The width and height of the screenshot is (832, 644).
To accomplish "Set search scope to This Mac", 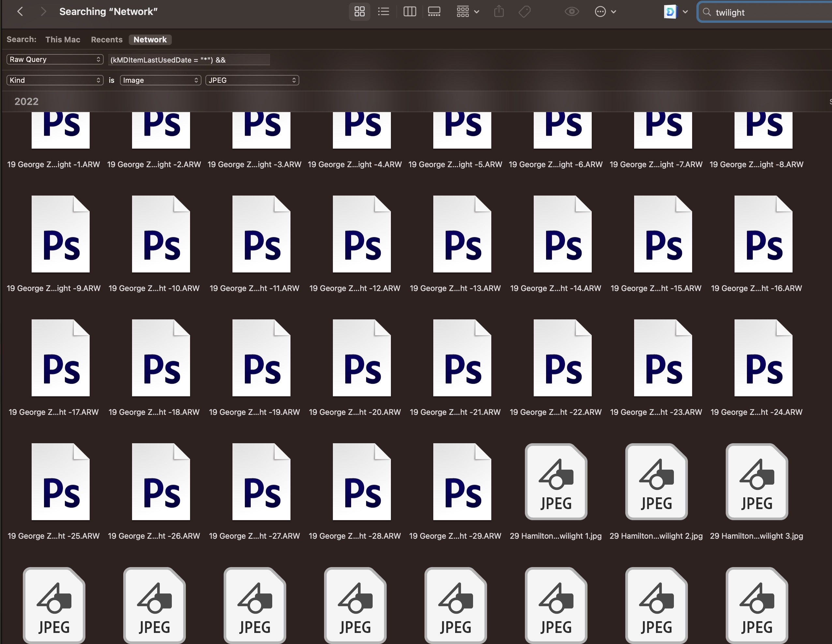I will [63, 40].
